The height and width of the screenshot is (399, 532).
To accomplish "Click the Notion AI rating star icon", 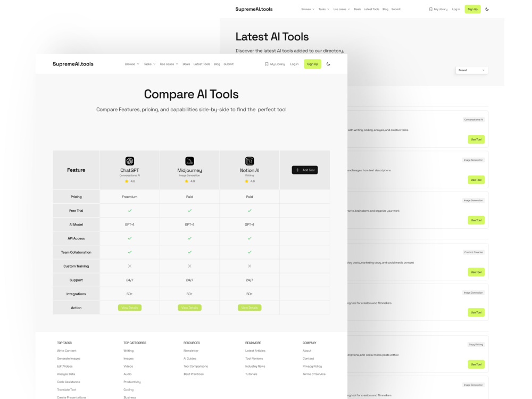I will coord(246,181).
